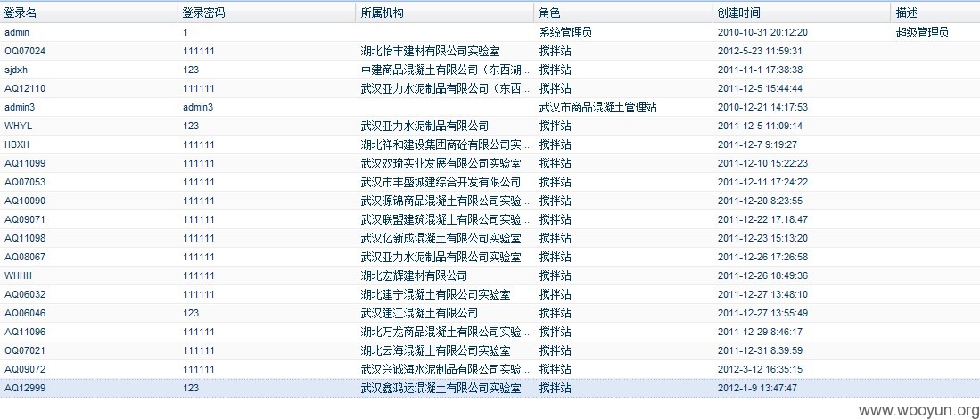Select the AQ06046 login name

coord(25,314)
